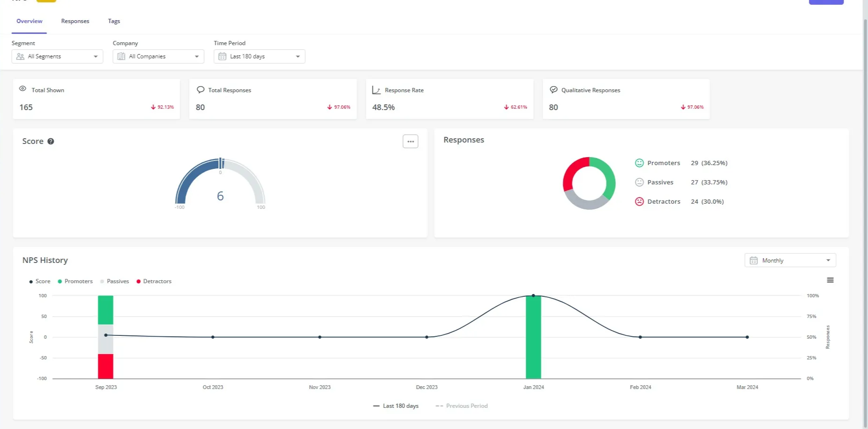This screenshot has height=429, width=868.
Task: Click the calendar icon in Time Period selector
Action: coord(222,56)
